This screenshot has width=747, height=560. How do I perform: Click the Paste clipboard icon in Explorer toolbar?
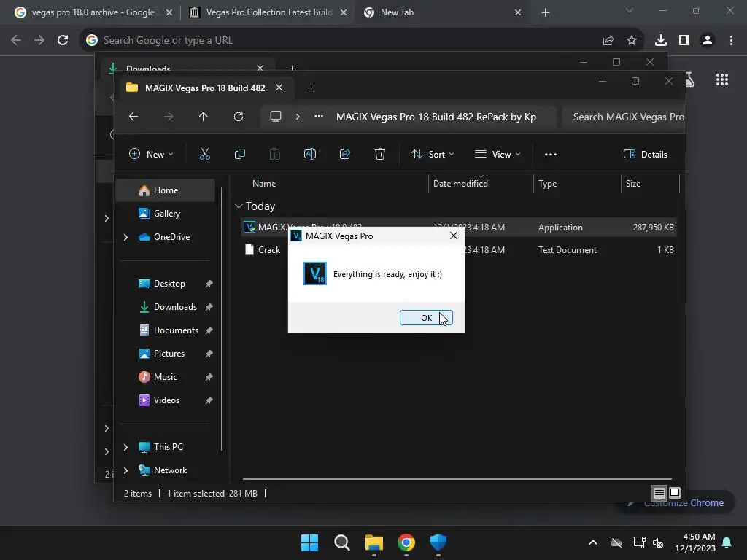(x=275, y=154)
